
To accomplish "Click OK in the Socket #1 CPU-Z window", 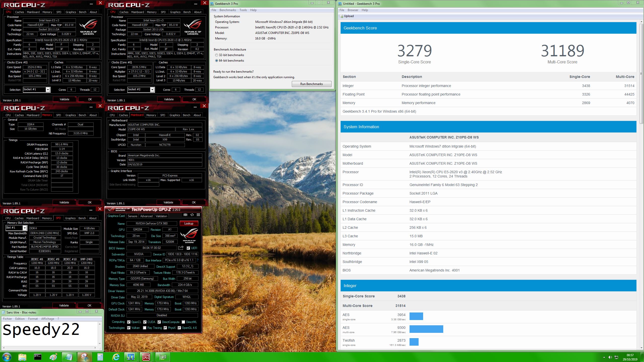I will tap(90, 99).
